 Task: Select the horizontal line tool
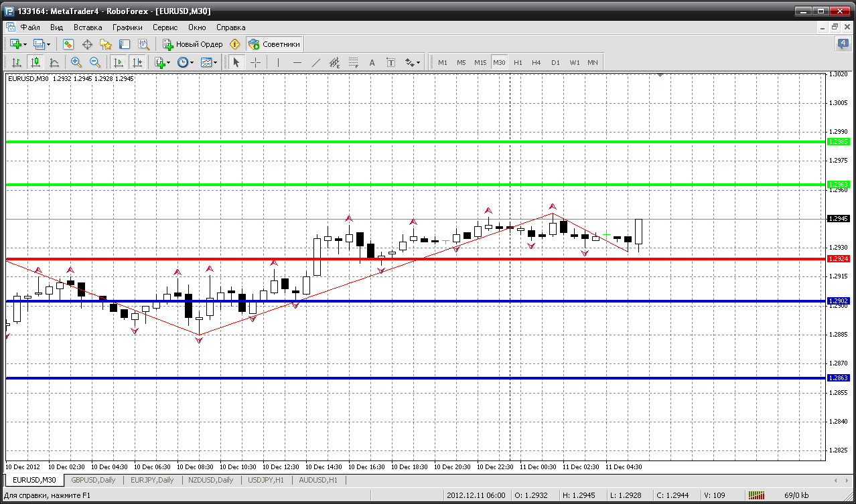coord(297,62)
